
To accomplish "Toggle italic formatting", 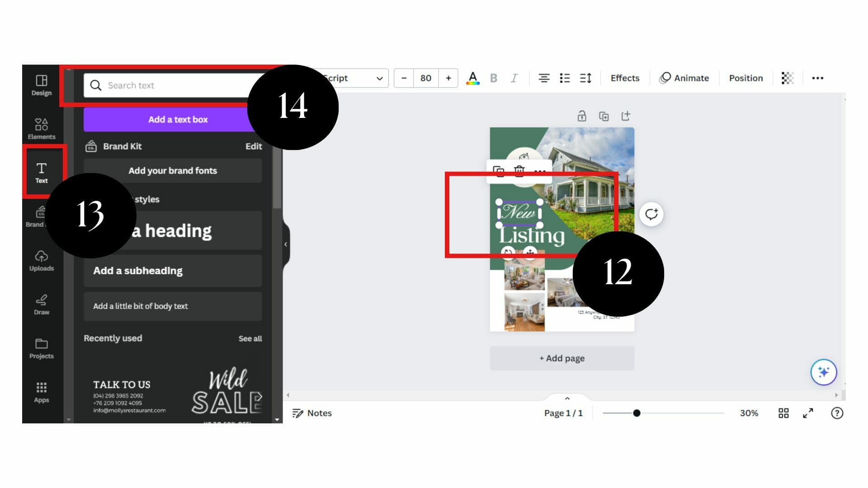I will coord(514,78).
